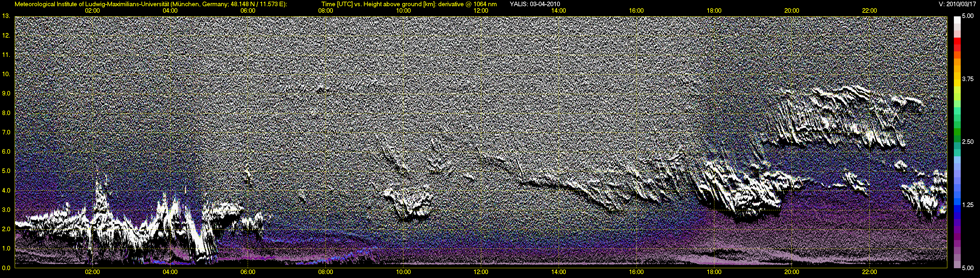Click the 12:00 label on the bottom time axis
The height and width of the screenshot is (278, 980).
481,272
